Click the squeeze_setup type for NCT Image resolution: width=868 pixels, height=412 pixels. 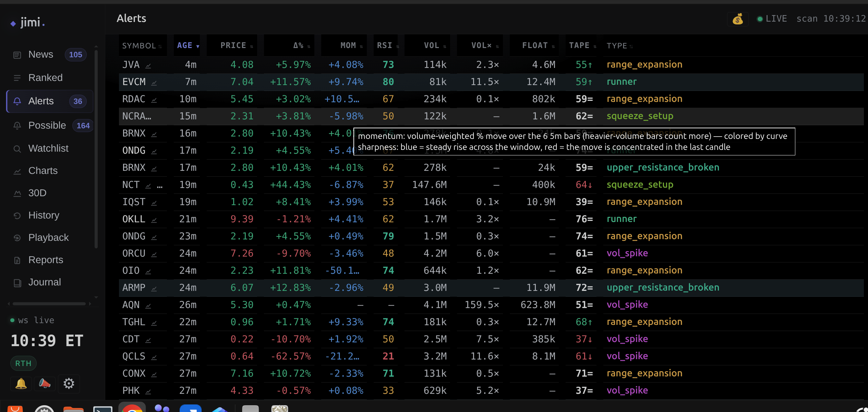click(640, 185)
